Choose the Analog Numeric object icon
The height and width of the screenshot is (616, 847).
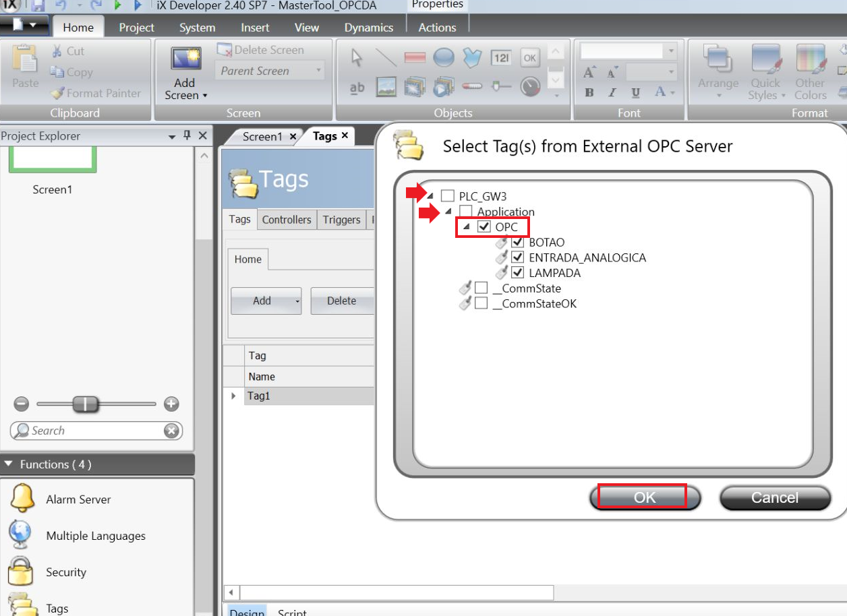coord(501,58)
